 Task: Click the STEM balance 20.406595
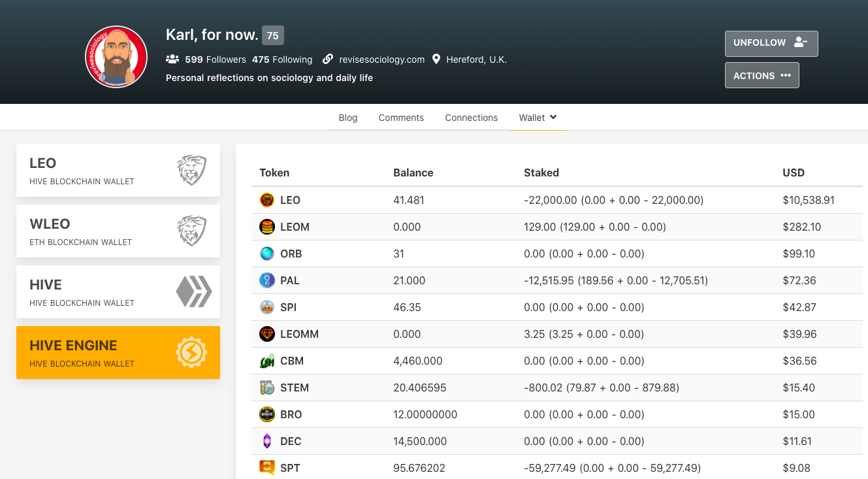coord(420,388)
